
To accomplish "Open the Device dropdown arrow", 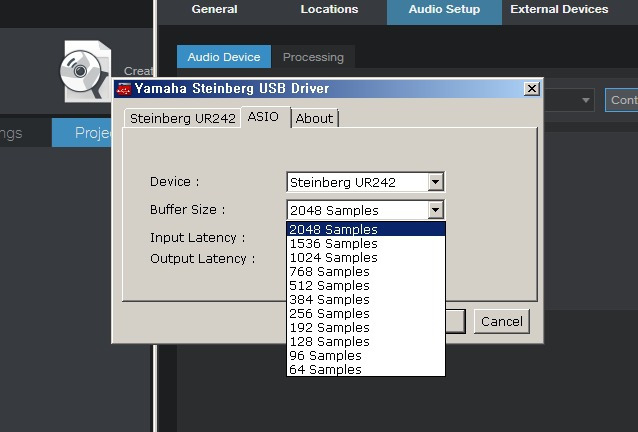I will [x=435, y=182].
